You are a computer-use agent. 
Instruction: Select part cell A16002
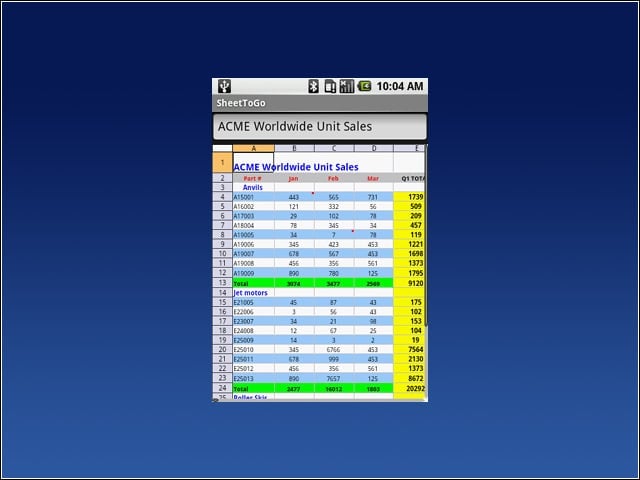tap(253, 207)
